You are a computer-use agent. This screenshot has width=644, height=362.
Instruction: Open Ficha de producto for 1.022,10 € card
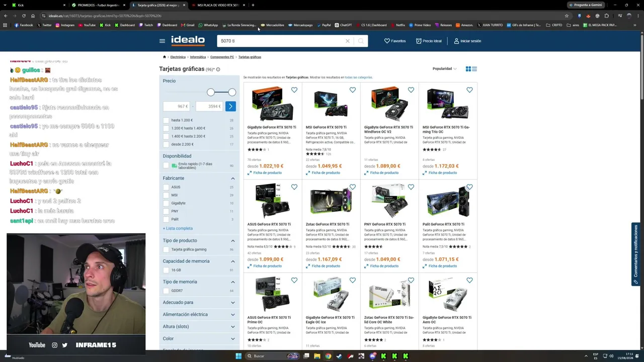(x=265, y=173)
